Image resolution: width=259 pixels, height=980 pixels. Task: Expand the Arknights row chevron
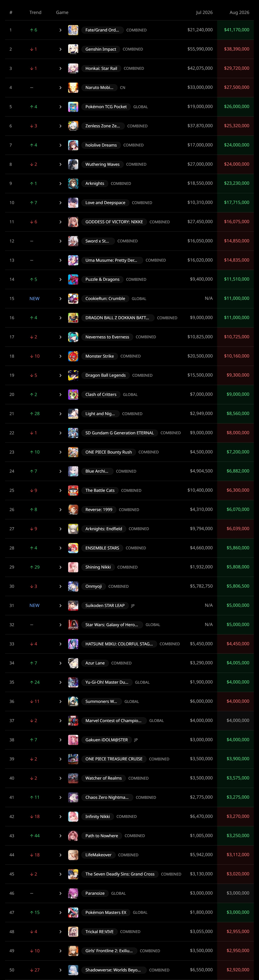click(x=60, y=183)
